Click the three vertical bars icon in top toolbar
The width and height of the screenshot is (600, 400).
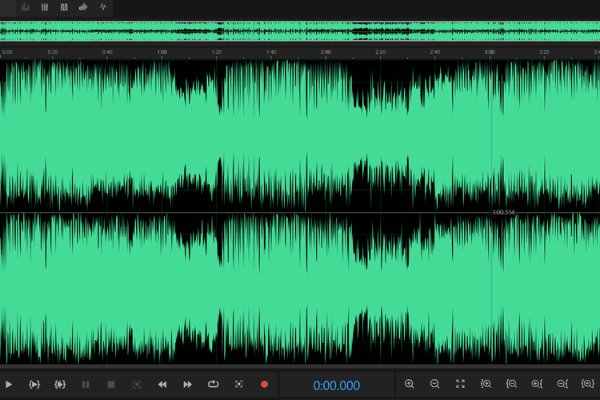coord(44,8)
